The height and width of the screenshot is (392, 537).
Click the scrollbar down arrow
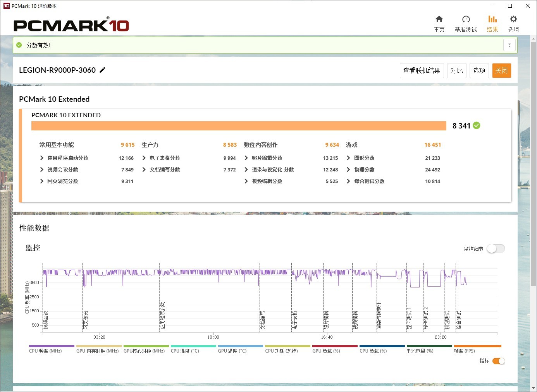[x=533, y=388]
